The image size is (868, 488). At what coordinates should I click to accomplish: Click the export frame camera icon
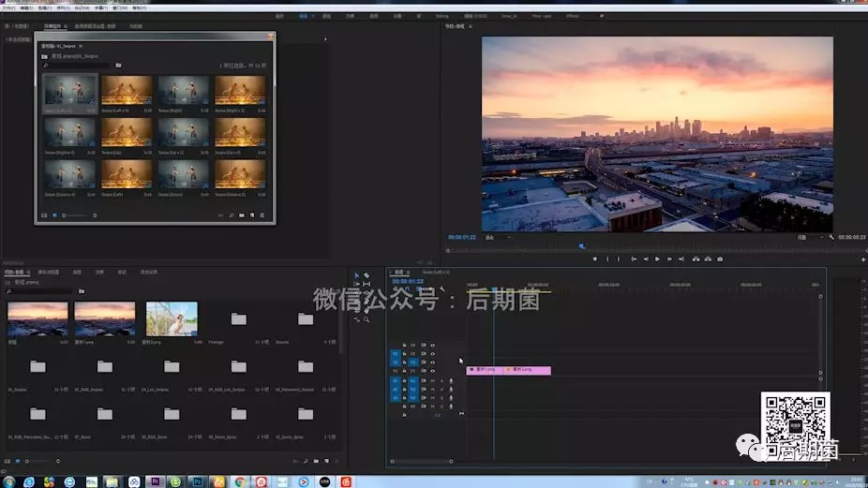(x=720, y=259)
